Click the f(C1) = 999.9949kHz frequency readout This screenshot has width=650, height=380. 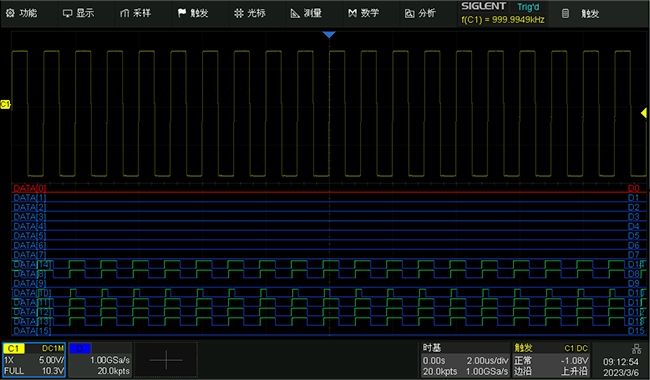(x=503, y=19)
